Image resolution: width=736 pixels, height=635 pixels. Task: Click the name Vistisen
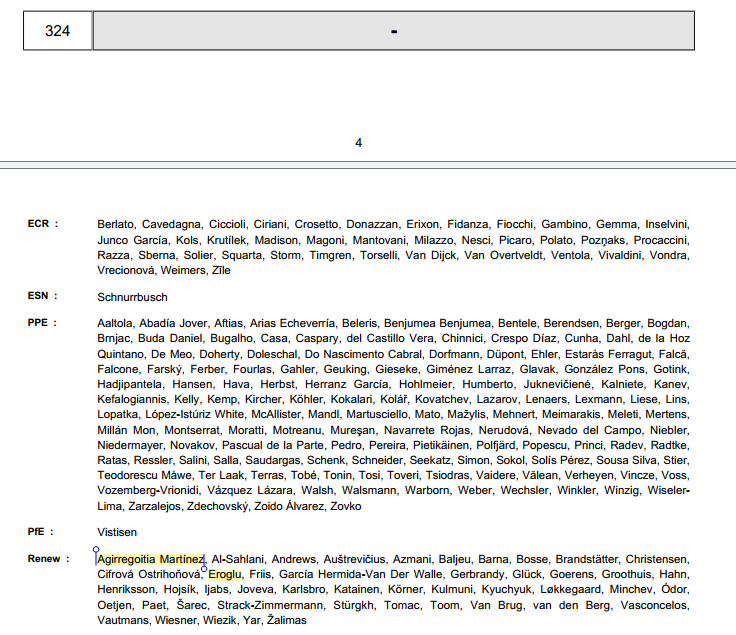tap(117, 532)
